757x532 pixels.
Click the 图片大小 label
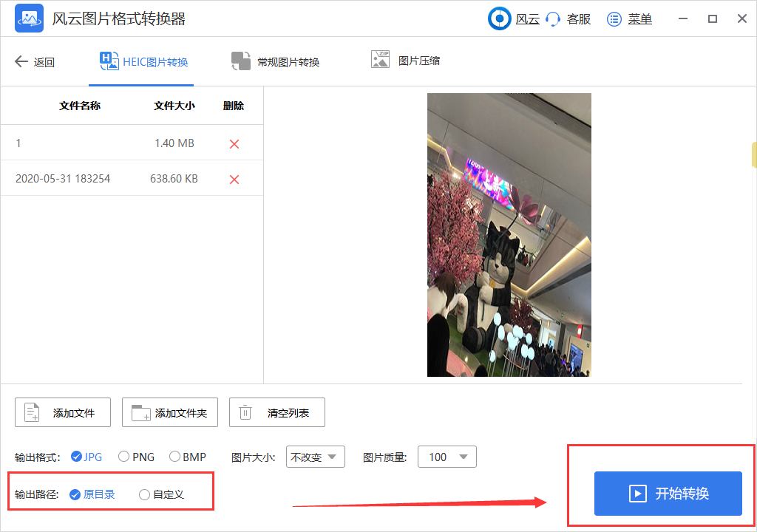coord(254,457)
